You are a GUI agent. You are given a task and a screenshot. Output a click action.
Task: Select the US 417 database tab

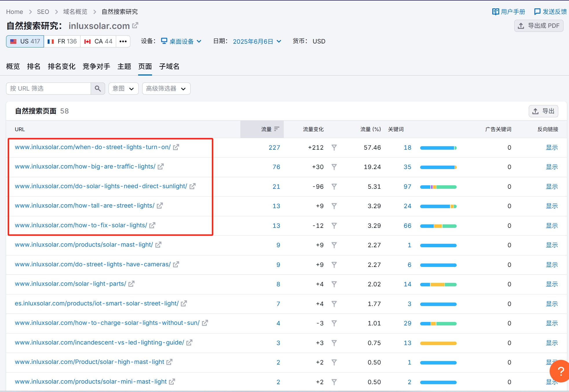point(25,41)
